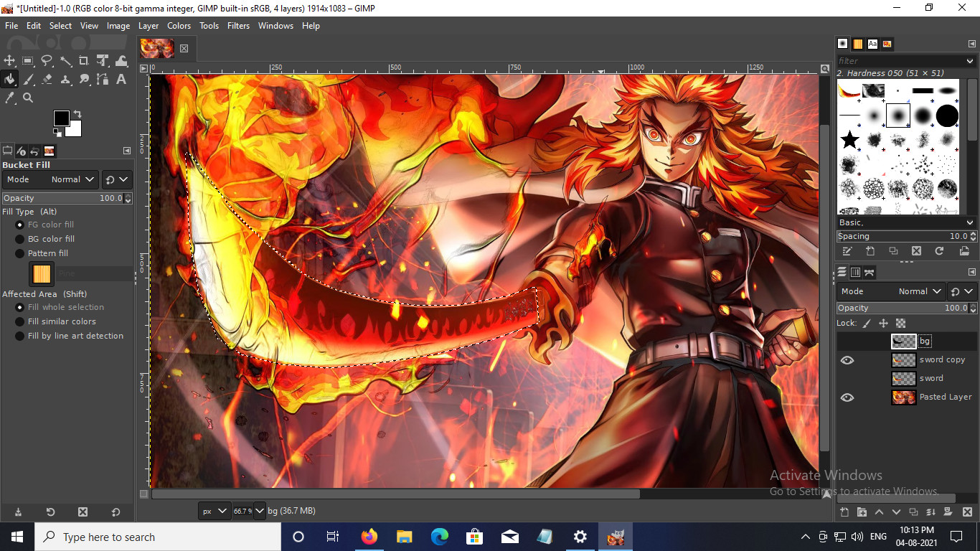Create a new layer group

tap(862, 512)
